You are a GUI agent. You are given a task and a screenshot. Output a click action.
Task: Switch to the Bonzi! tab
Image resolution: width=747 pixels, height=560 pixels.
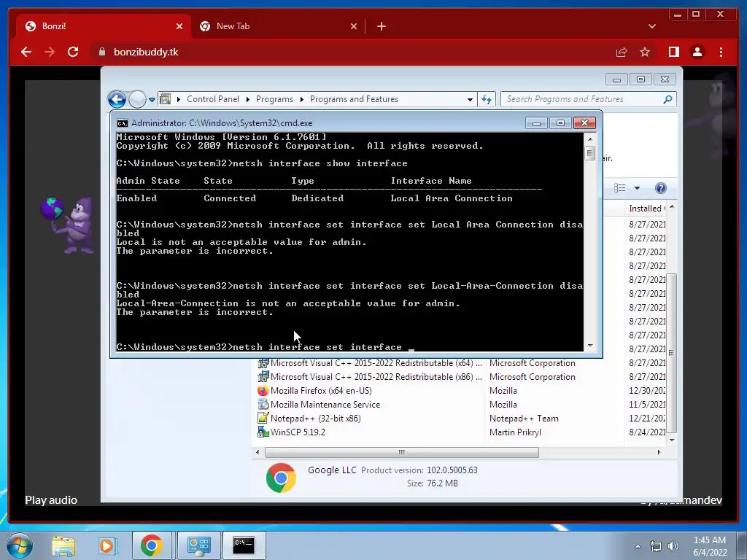(x=103, y=26)
